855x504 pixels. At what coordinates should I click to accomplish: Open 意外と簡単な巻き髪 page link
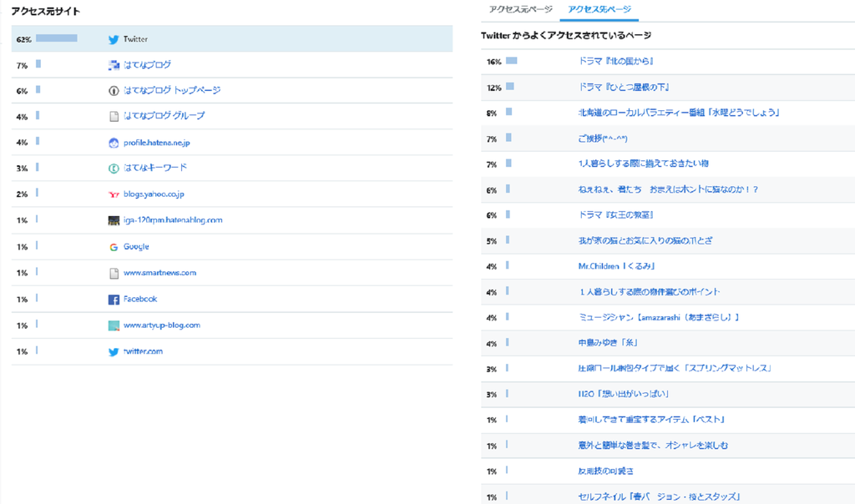(x=653, y=446)
